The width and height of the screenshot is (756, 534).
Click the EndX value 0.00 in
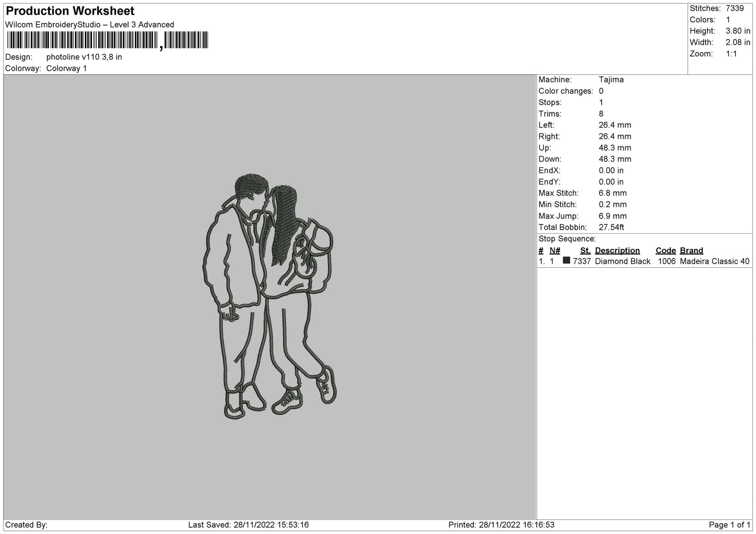pyautogui.click(x=611, y=171)
